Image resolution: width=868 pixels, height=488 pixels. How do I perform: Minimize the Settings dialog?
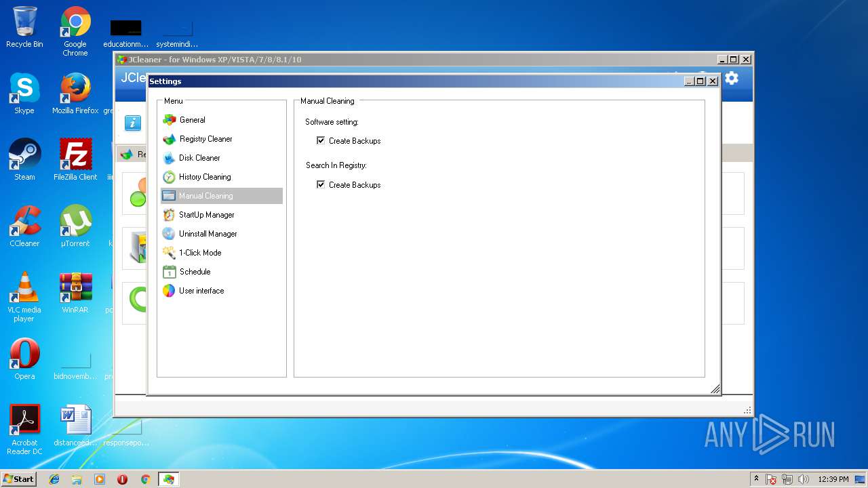[x=689, y=81]
